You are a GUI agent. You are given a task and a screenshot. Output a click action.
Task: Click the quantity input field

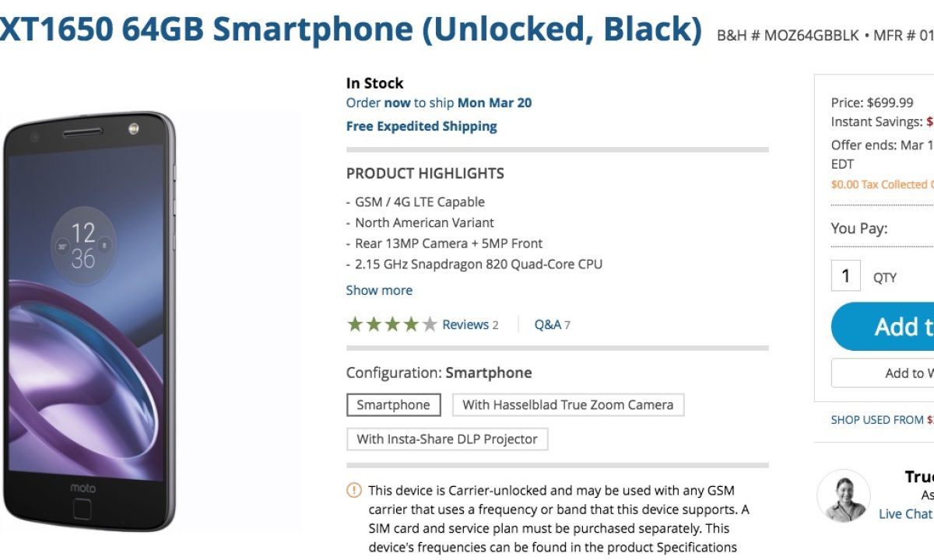point(845,277)
